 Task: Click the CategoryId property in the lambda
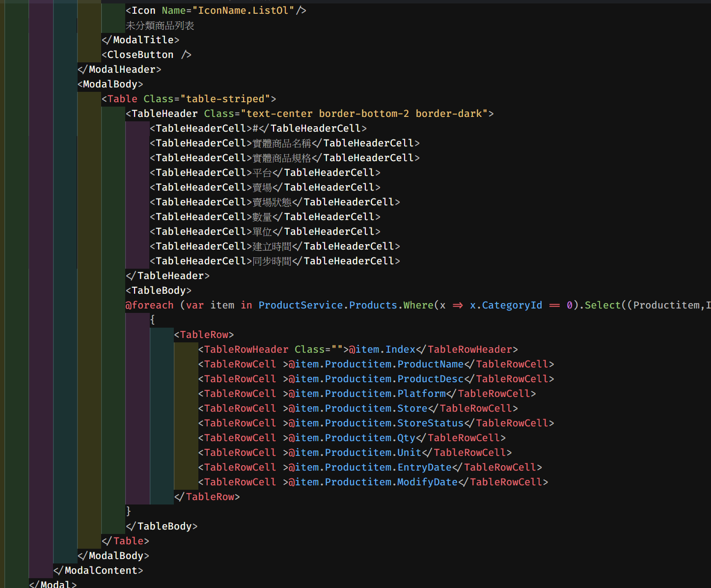[x=511, y=305]
